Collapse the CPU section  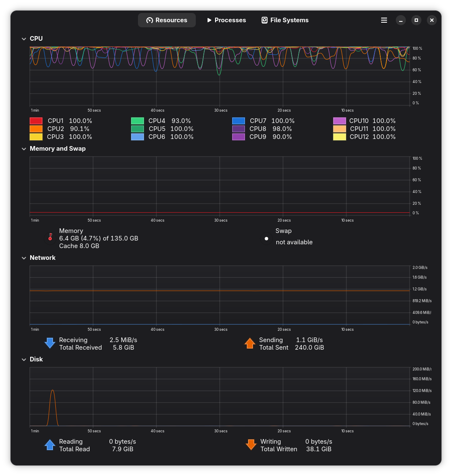pos(24,39)
